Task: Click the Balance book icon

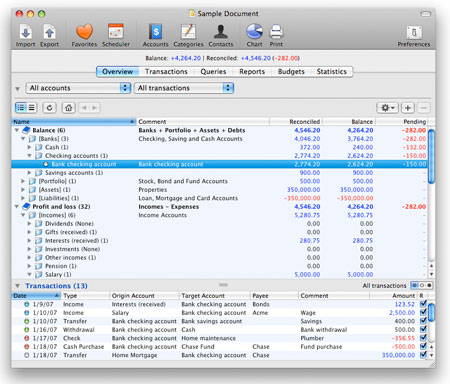Action: 26,130
